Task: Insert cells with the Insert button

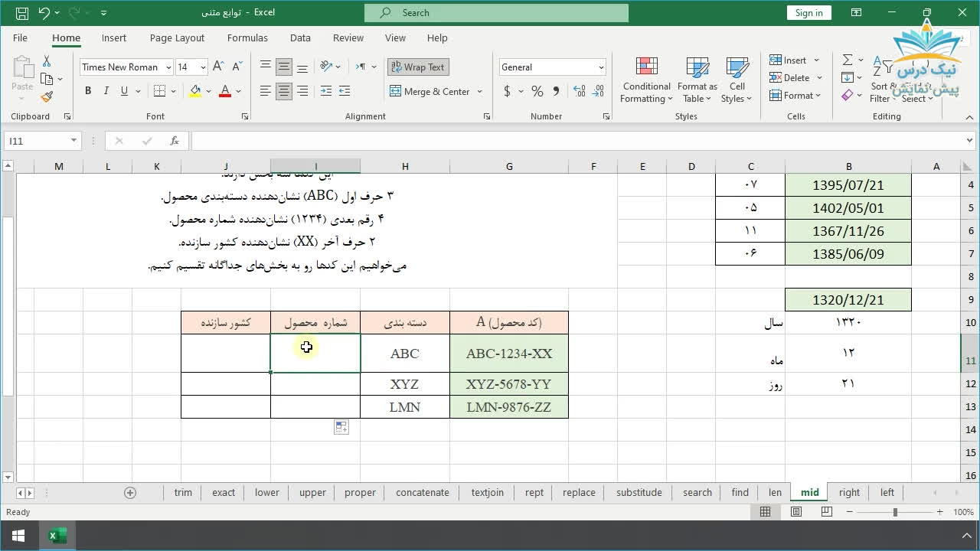Action: click(789, 60)
